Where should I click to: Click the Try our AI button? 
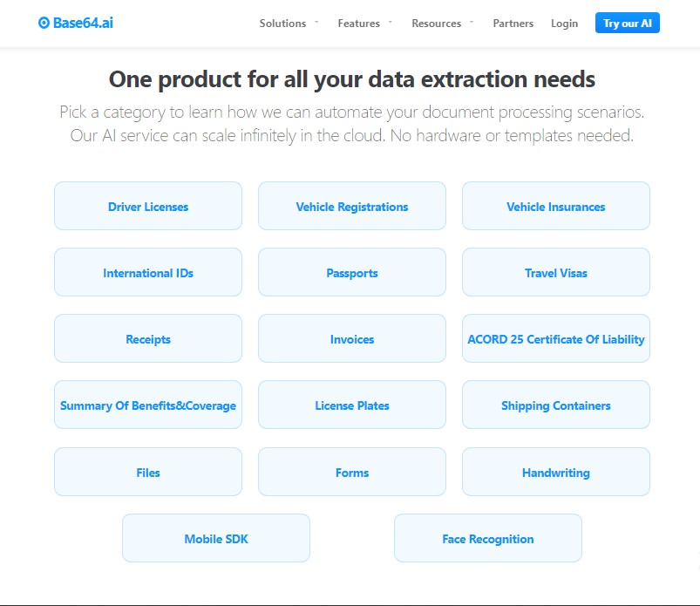click(x=628, y=23)
